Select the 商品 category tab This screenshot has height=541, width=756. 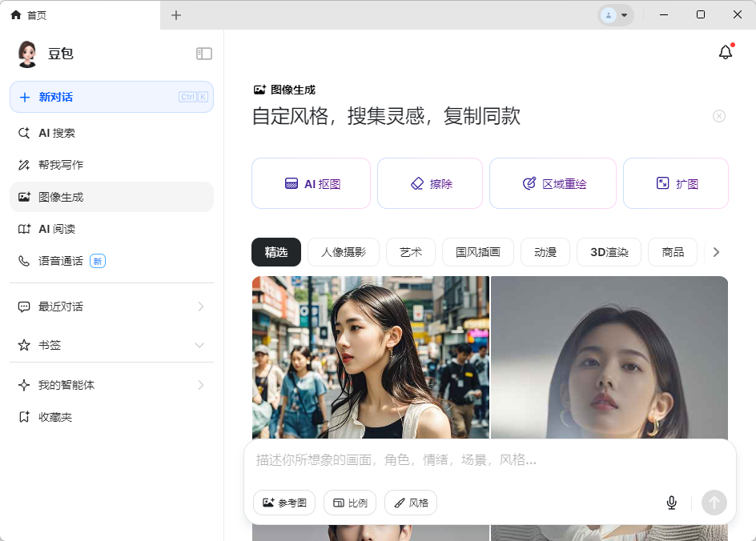pyautogui.click(x=673, y=252)
